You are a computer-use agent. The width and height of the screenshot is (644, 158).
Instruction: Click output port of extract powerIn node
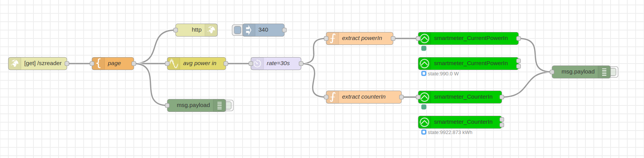point(393,38)
